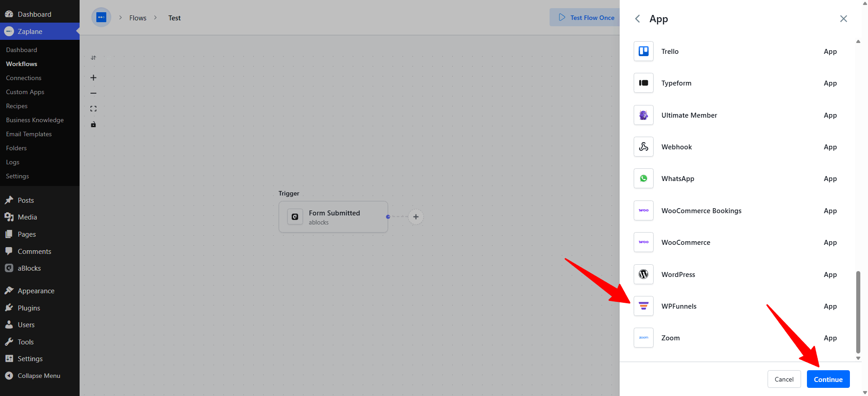
Task: Add a step after Form Submitted
Action: [x=416, y=217]
